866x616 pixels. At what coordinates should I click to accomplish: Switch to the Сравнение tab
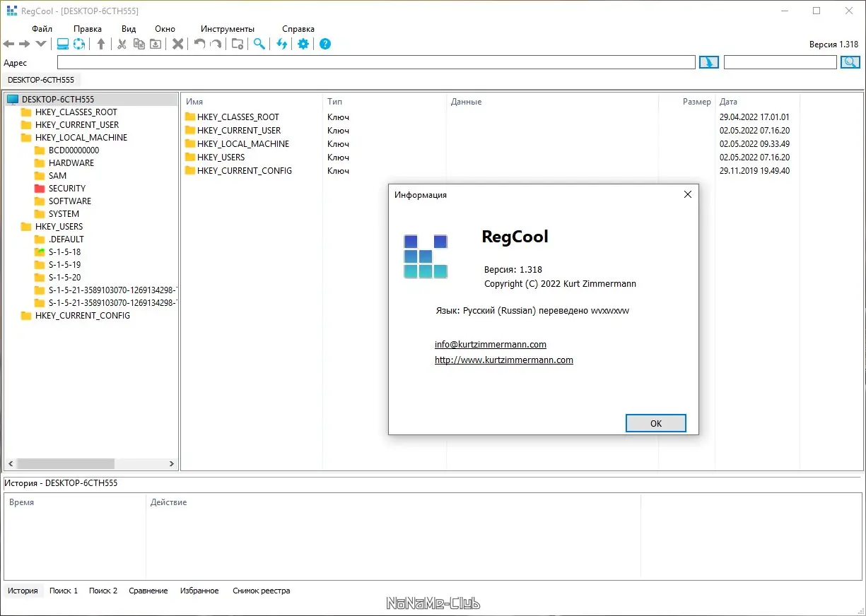click(148, 591)
